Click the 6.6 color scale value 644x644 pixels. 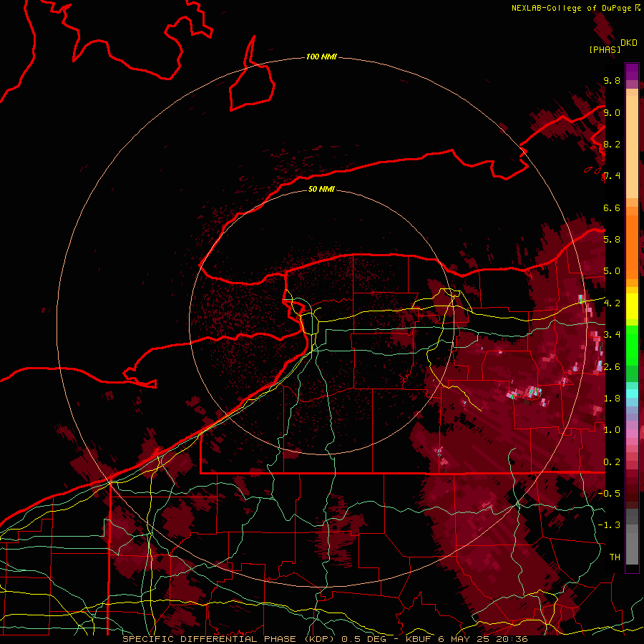coord(612,208)
